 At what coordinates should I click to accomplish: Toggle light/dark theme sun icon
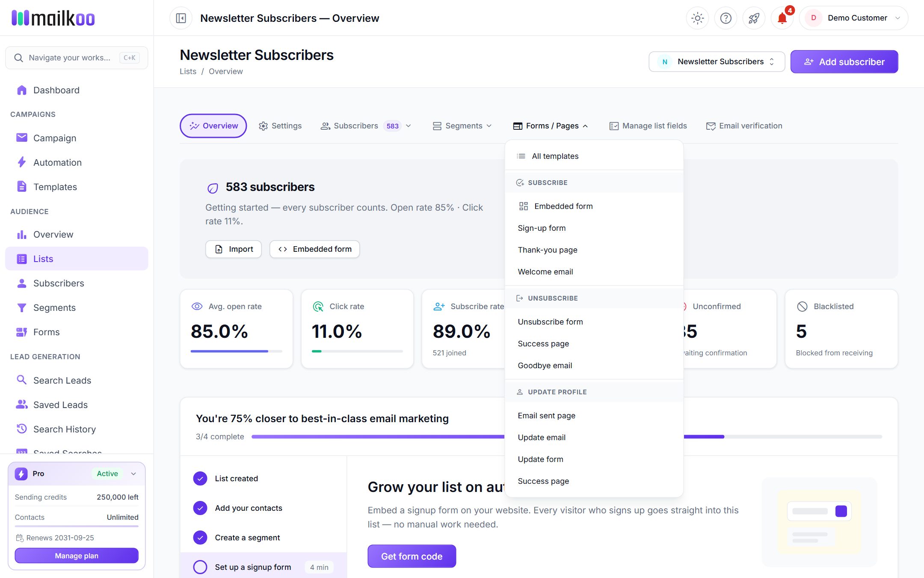pyautogui.click(x=697, y=18)
